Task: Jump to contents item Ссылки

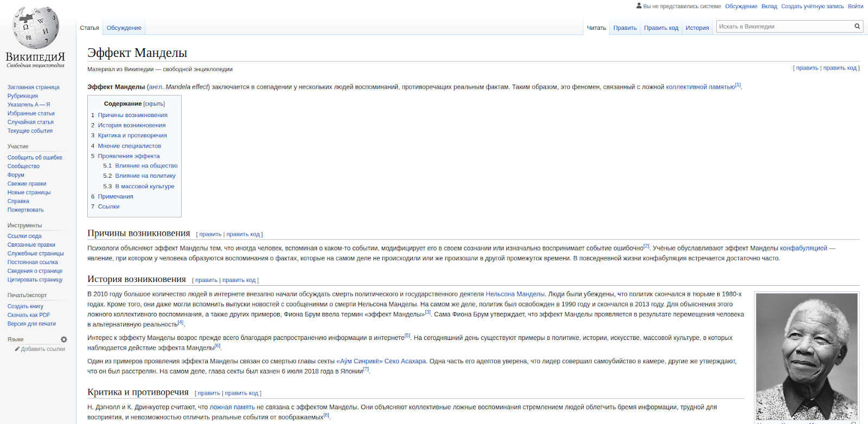Action: point(108,207)
